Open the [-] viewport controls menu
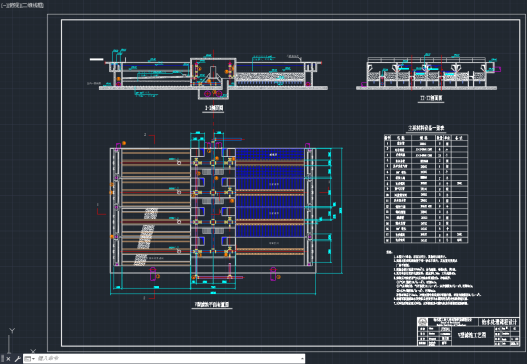Viewport: 527px width, 364px height. pyautogui.click(x=3, y=5)
